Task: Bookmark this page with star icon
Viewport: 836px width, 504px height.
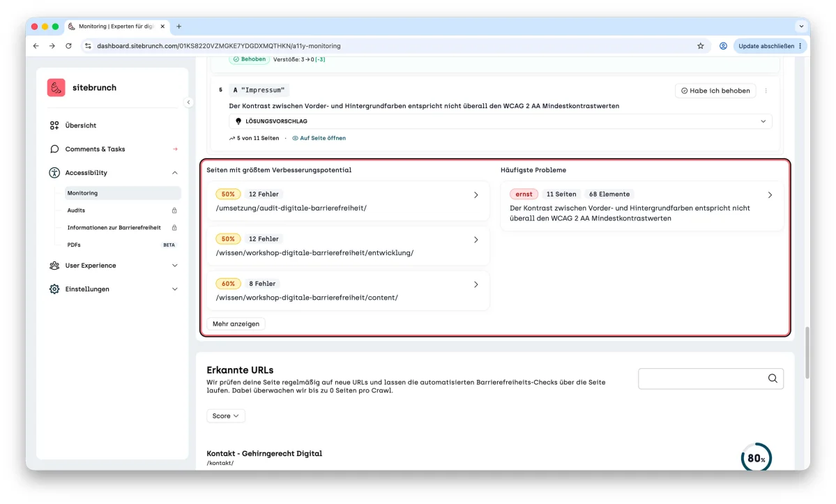Action: [701, 46]
